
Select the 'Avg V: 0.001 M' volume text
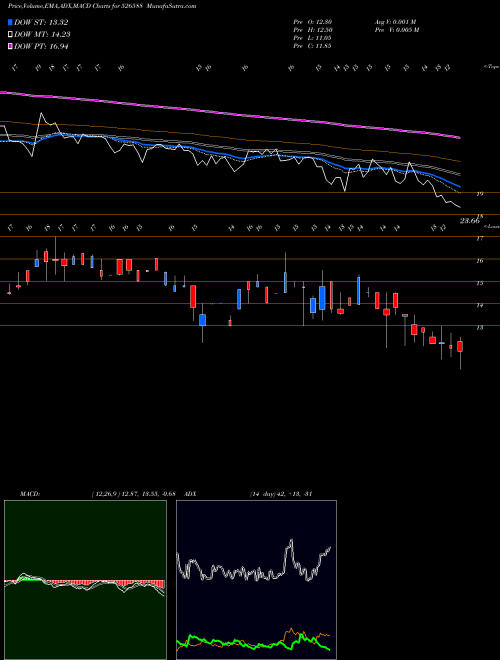(x=395, y=22)
